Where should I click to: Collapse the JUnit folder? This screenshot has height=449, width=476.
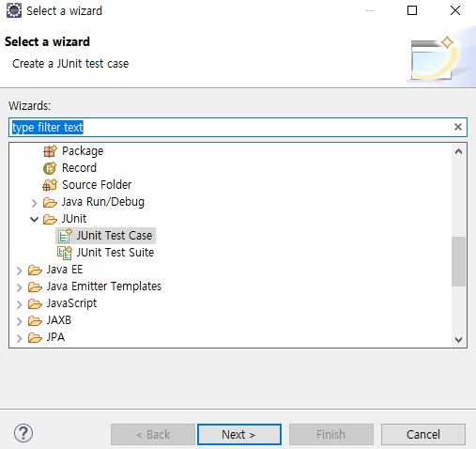click(x=34, y=219)
